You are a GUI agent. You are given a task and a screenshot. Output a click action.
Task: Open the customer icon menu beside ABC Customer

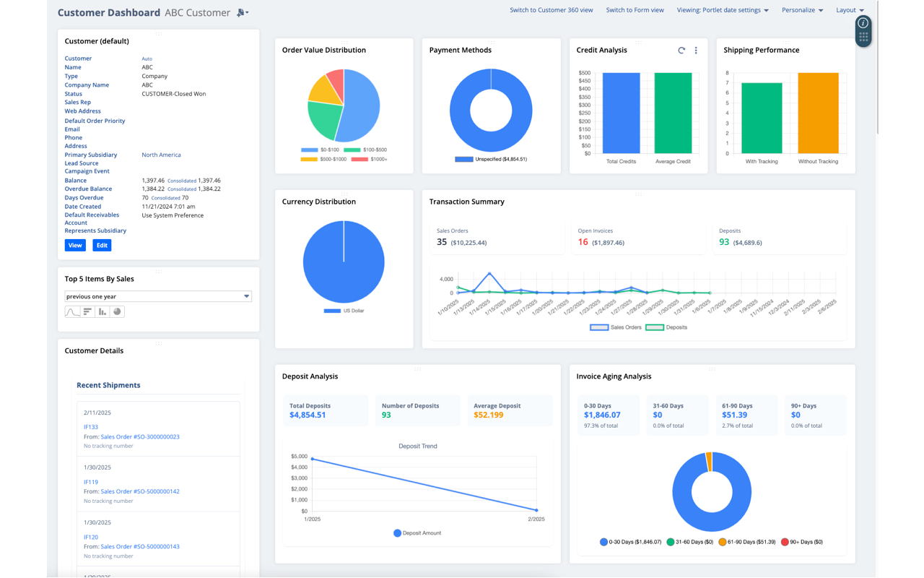click(x=243, y=12)
